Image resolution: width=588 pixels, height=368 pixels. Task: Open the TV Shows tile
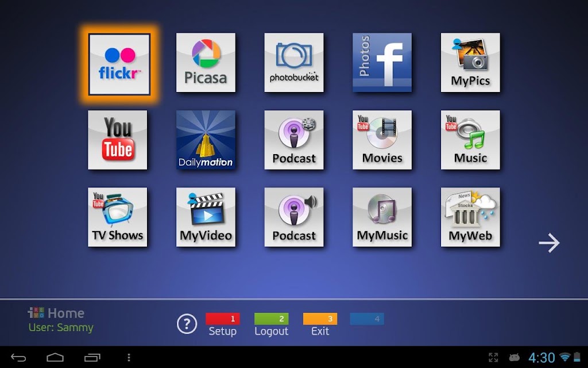[117, 217]
